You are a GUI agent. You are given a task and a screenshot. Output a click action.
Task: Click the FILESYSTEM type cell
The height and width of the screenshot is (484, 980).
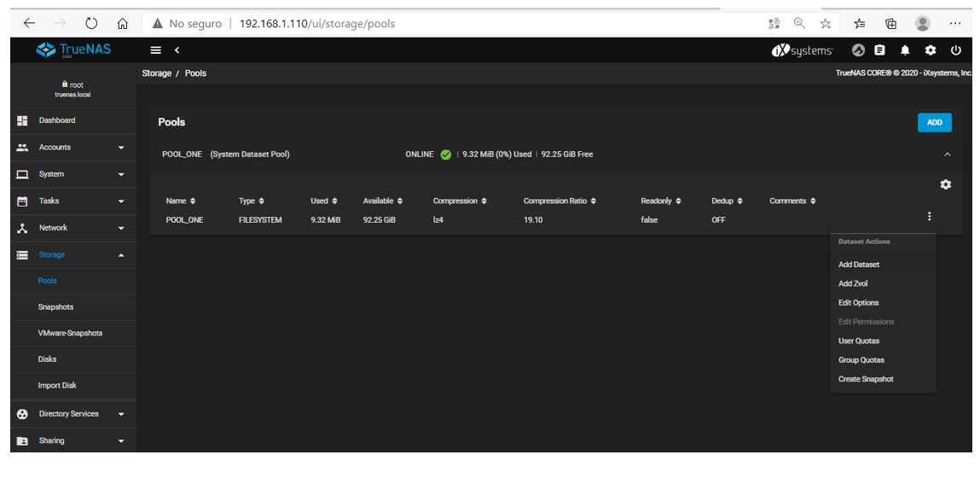point(260,220)
